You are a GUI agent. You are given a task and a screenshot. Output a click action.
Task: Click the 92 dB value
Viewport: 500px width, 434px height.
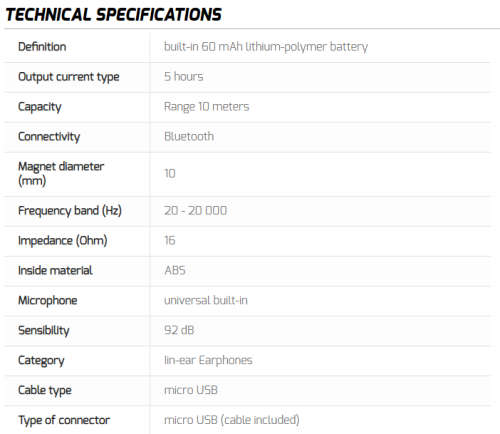[x=179, y=330]
